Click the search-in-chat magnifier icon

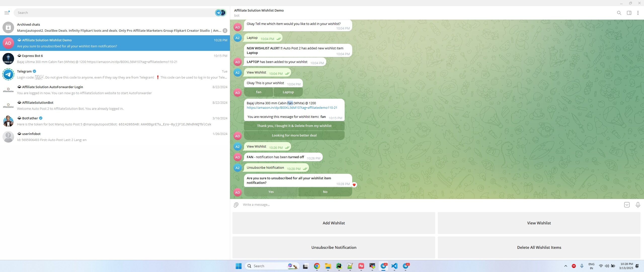tap(619, 13)
